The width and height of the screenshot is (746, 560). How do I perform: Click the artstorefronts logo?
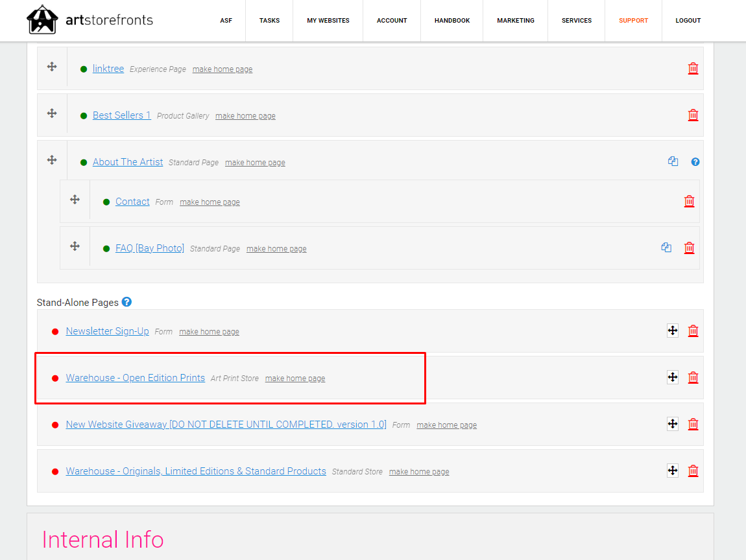(90, 20)
